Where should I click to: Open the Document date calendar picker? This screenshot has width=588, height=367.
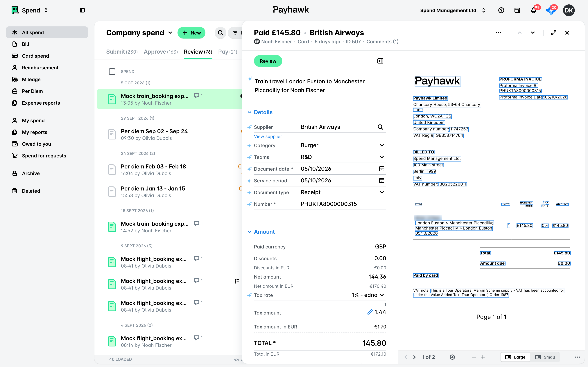(x=382, y=169)
